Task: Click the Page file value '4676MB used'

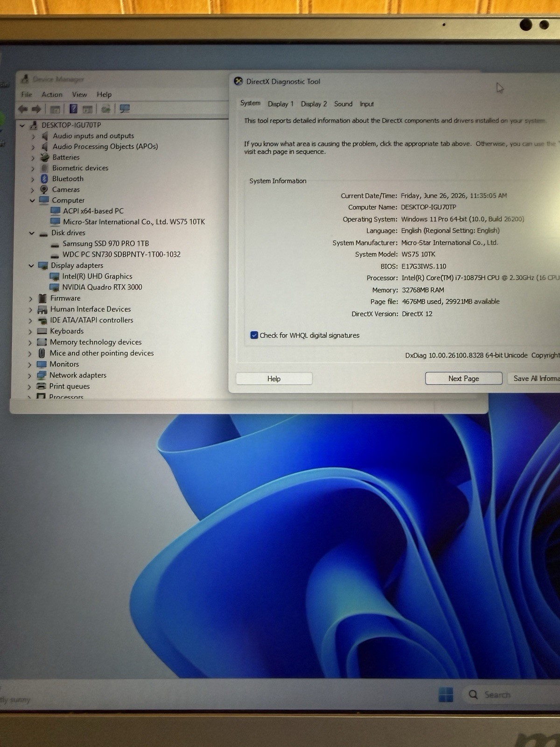Action: point(450,302)
